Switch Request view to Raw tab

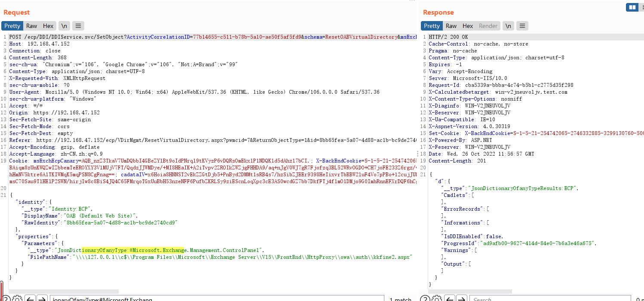coord(31,26)
